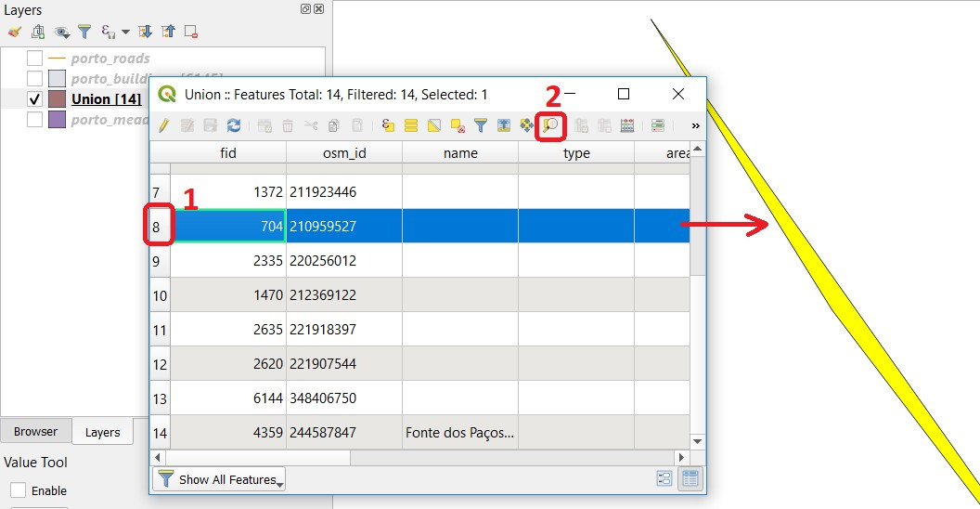Open Select features using an expression

tap(388, 125)
